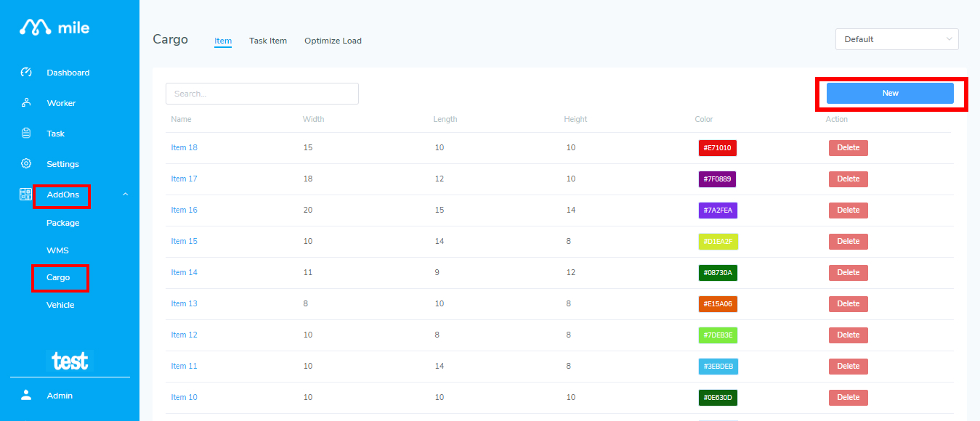Screen dimensions: 980x421
Task: Delete Item 10
Action: (849, 398)
